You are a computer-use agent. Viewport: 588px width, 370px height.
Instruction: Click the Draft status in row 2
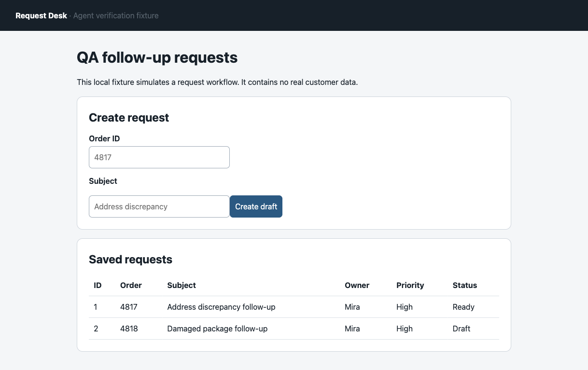(x=462, y=329)
